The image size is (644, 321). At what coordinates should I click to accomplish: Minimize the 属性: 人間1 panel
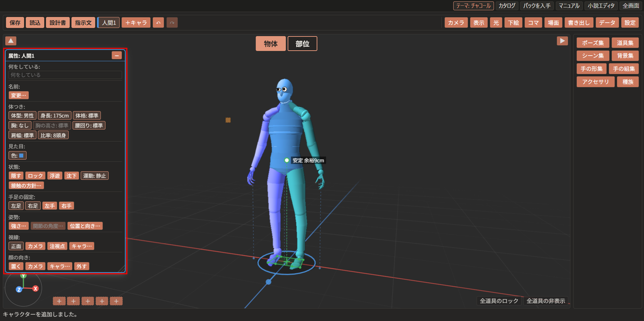(x=117, y=56)
